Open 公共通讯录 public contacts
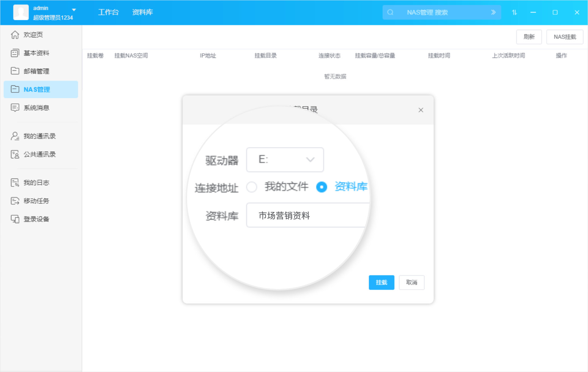The width and height of the screenshot is (588, 372). (14, 154)
